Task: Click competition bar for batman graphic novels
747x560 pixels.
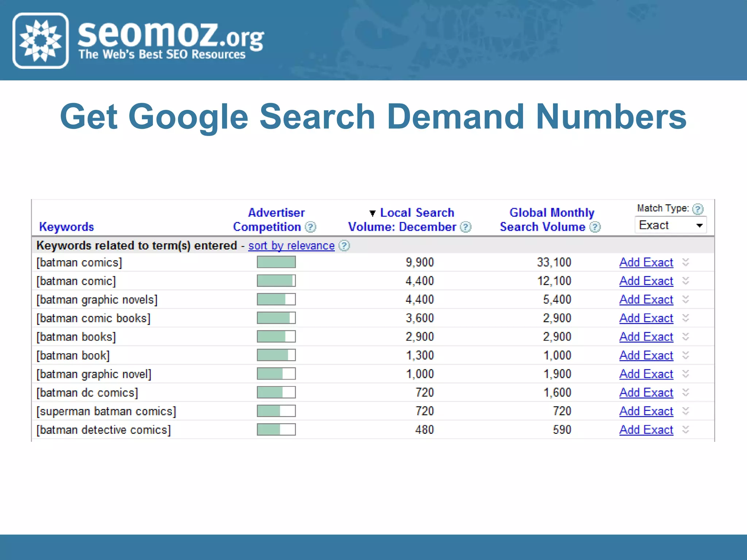Action: [x=276, y=299]
